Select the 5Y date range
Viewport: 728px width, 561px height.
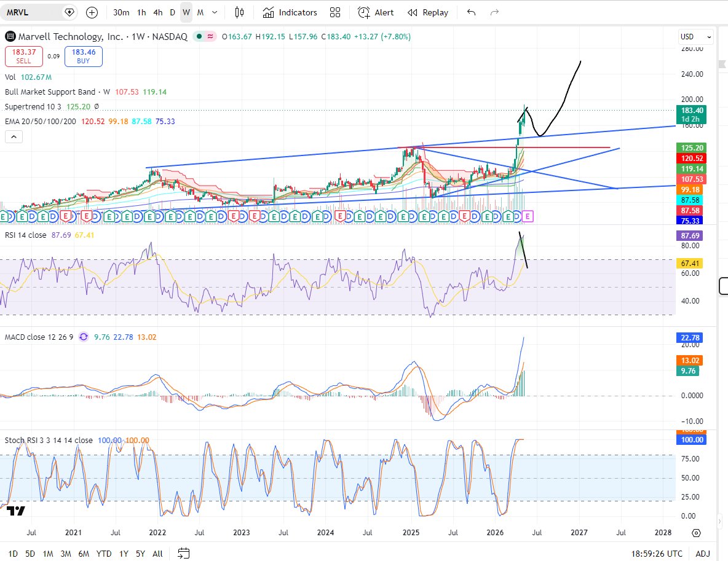(x=140, y=554)
